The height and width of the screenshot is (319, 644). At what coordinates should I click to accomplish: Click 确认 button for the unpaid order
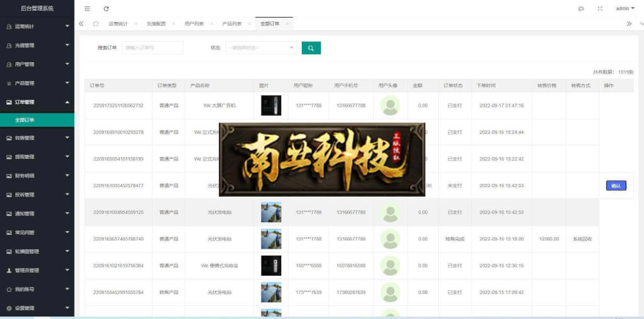coord(616,186)
